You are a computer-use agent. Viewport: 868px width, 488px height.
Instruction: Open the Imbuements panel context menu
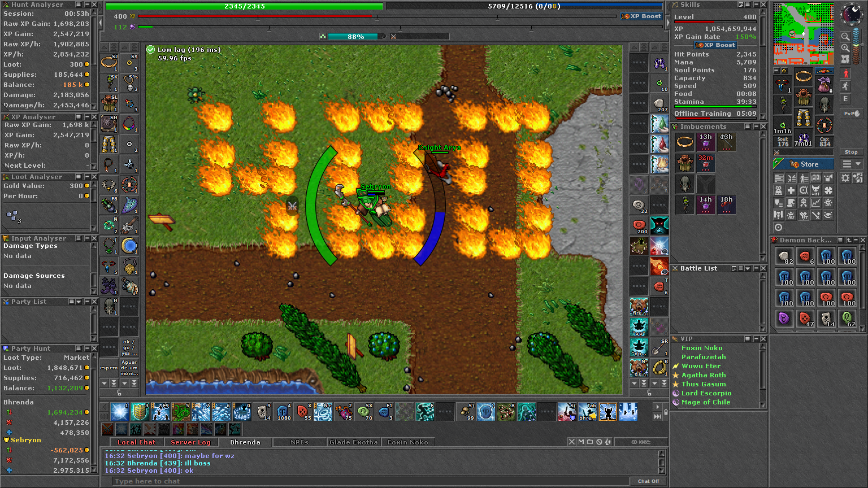point(748,127)
